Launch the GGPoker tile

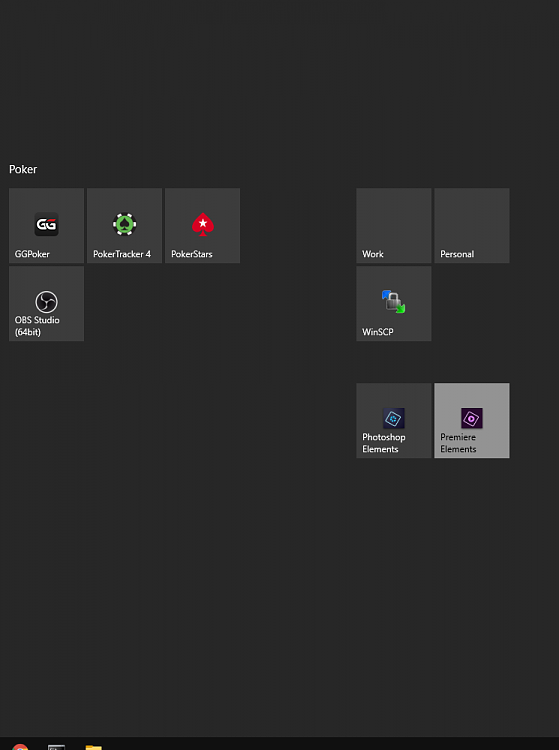pyautogui.click(x=46, y=225)
